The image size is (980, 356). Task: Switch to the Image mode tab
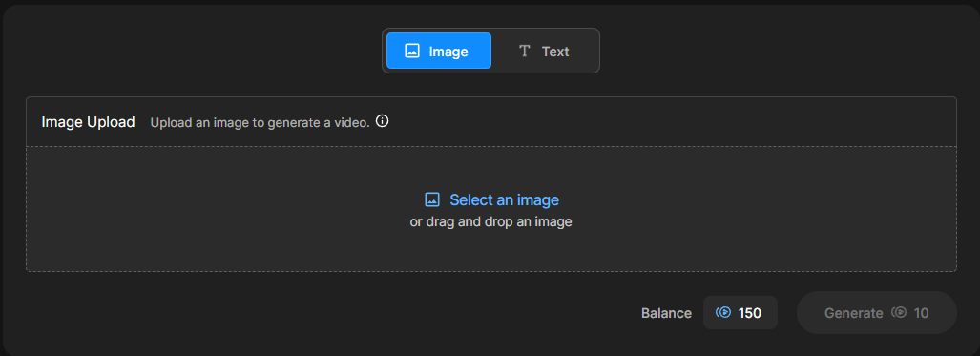pos(439,51)
